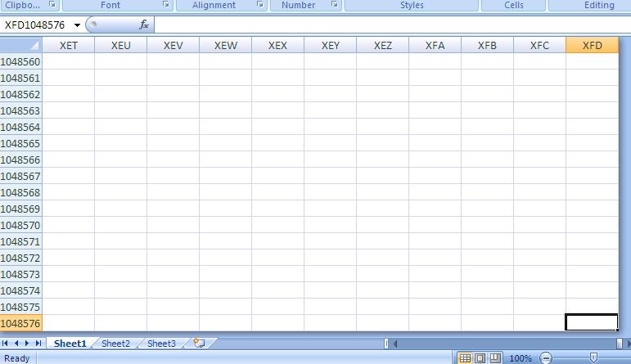Insert a new worksheet tab
Viewport: 631px width, 364px height.
coord(199,343)
